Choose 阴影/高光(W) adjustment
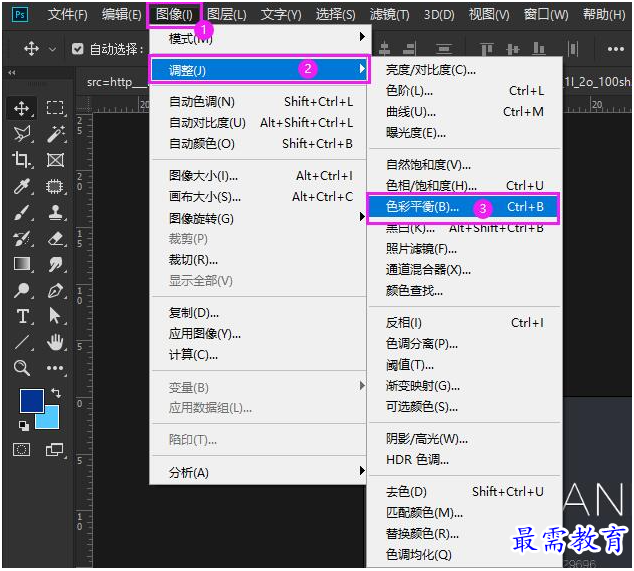This screenshot has height=571, width=634. pyautogui.click(x=465, y=439)
